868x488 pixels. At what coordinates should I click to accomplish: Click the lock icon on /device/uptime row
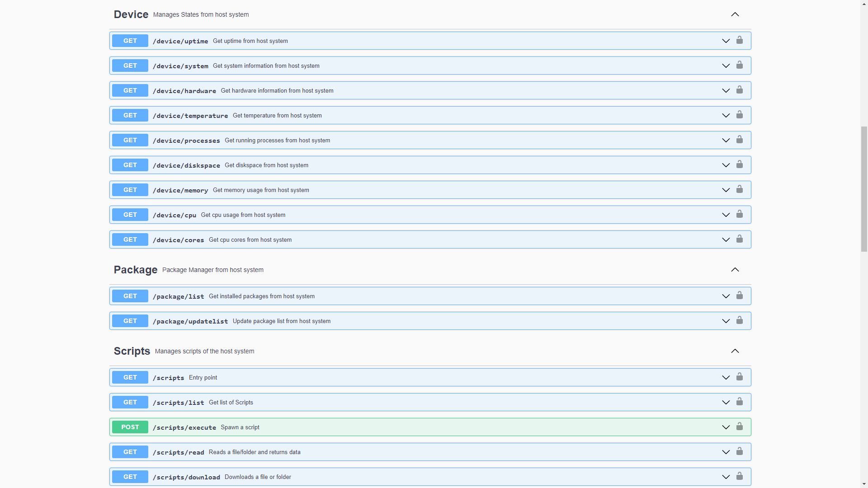click(x=739, y=40)
